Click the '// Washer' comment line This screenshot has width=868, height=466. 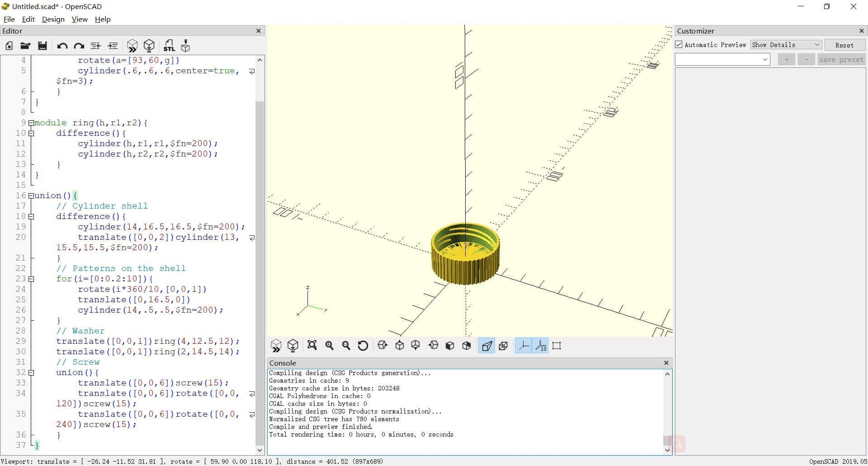coord(80,331)
